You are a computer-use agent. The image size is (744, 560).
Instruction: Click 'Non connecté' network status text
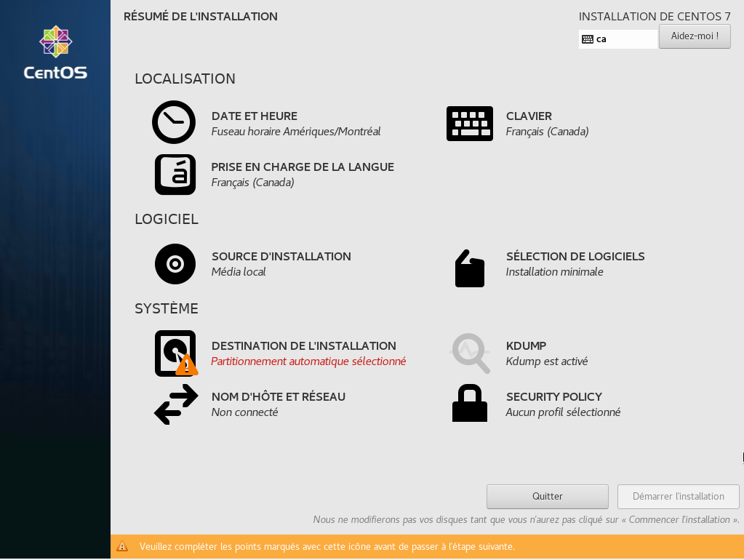(x=244, y=412)
